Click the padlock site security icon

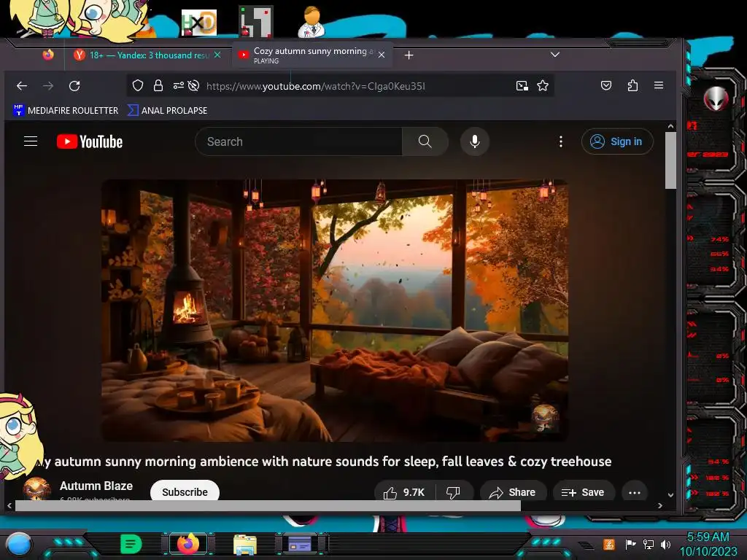pyautogui.click(x=158, y=86)
